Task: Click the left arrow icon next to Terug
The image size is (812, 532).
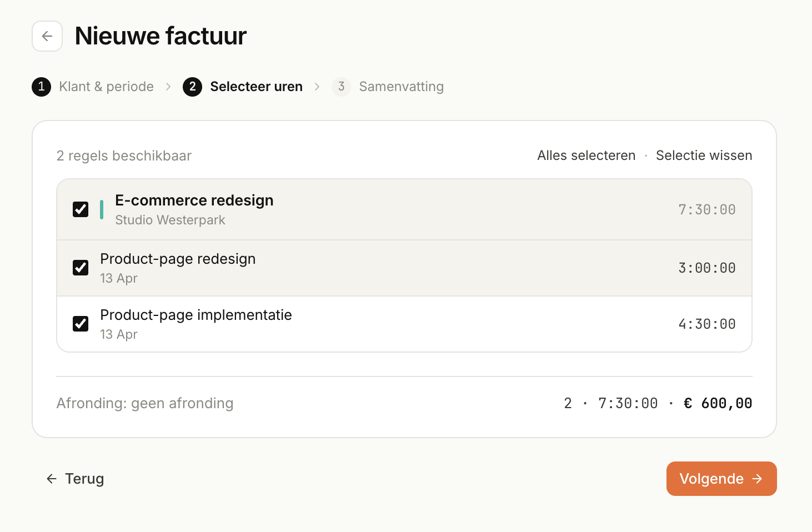Action: click(51, 478)
